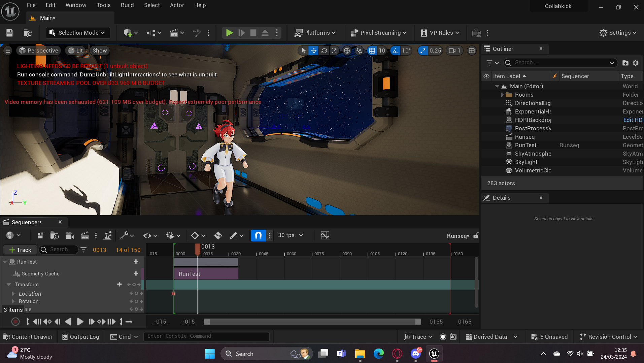Play the sequence forward
The width and height of the screenshot is (644, 363).
tap(80, 322)
